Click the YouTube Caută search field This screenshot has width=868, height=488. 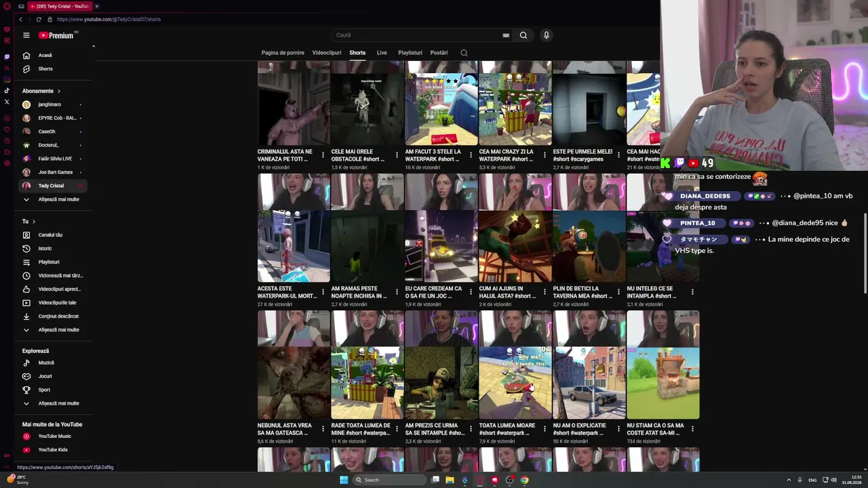pos(417,35)
